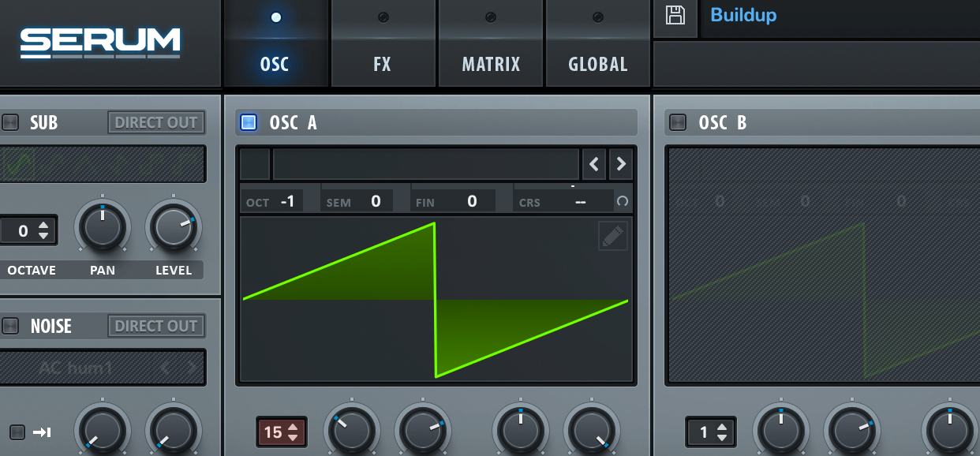980x456 pixels.
Task: Click the SUB LEVEL knob
Action: 174,227
